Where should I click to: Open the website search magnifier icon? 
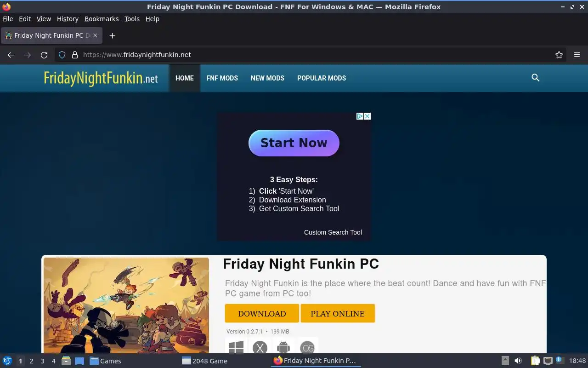535,78
